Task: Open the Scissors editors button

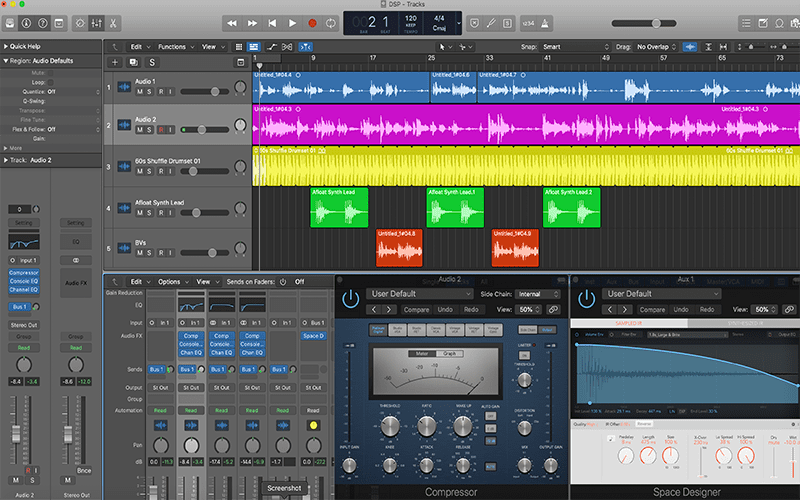Action: point(113,22)
